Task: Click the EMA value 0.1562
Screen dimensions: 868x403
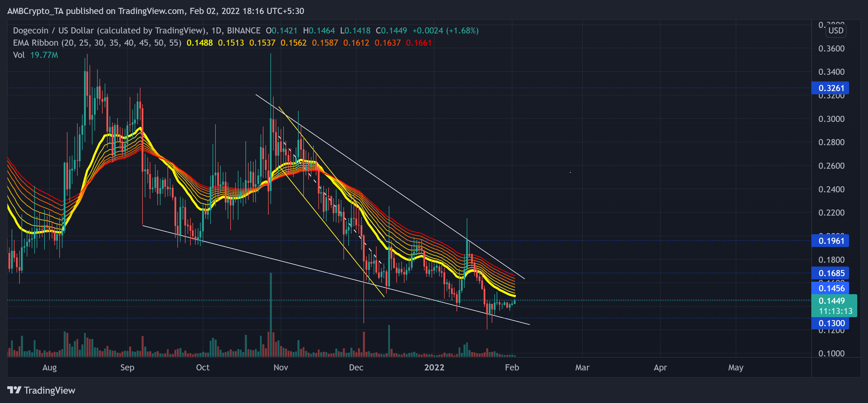Action: point(293,43)
